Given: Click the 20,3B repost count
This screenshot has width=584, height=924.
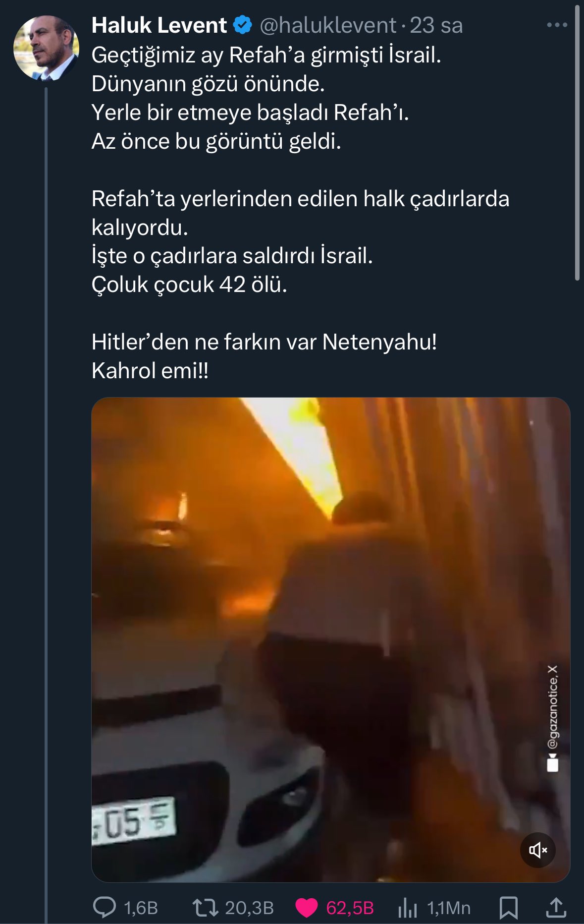Looking at the screenshot, I should [249, 908].
